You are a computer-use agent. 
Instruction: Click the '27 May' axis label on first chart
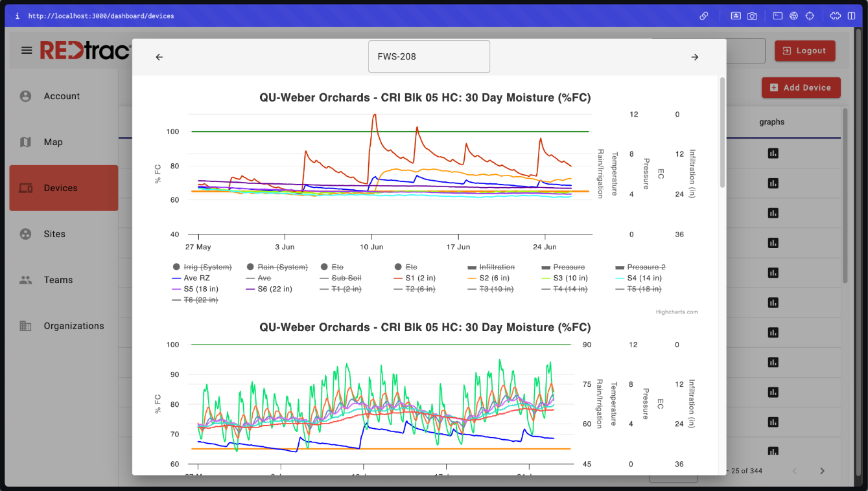click(198, 247)
